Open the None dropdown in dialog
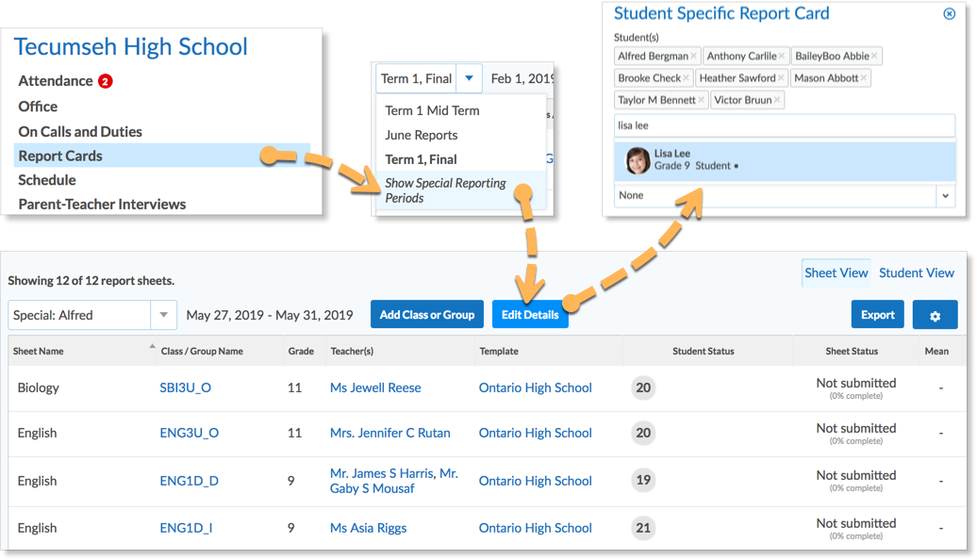This screenshot has height=560, width=977. 945,195
